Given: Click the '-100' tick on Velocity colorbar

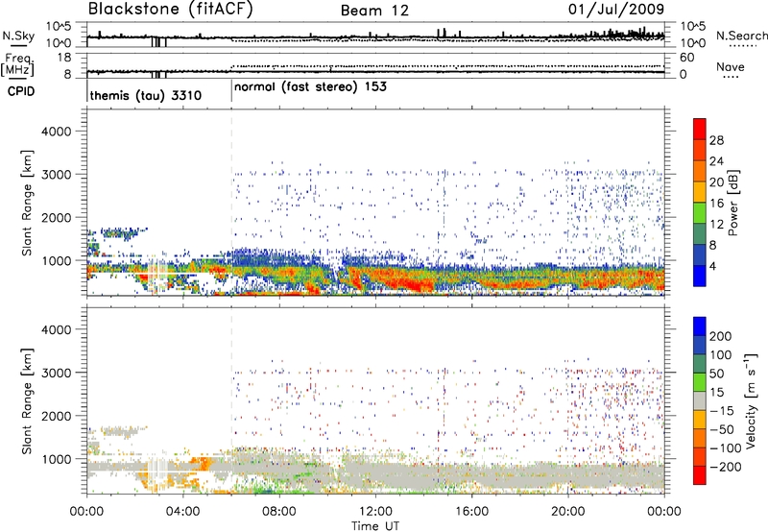Looking at the screenshot, I should pos(726,448).
